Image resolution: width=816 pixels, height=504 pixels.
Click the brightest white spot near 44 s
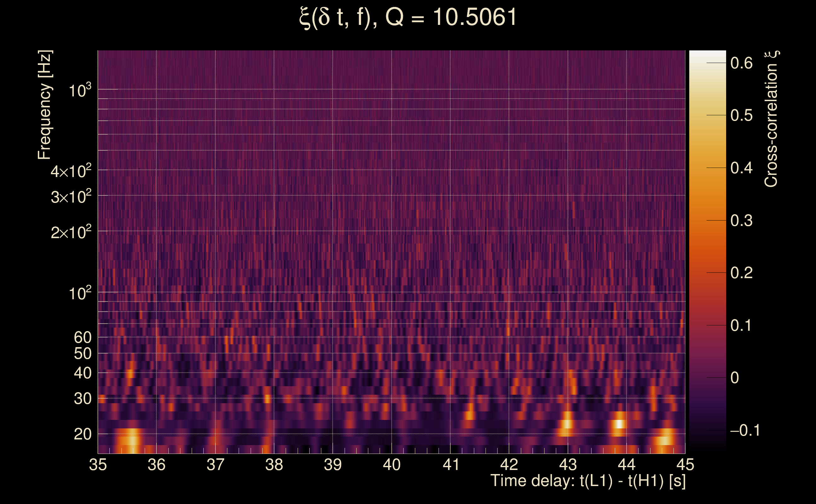pyautogui.click(x=620, y=424)
